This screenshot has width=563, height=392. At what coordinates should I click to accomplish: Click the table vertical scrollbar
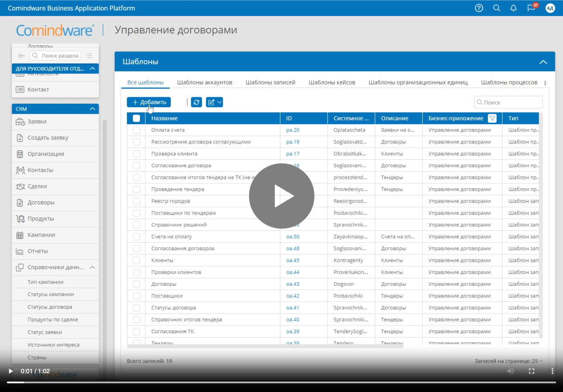pos(541,225)
